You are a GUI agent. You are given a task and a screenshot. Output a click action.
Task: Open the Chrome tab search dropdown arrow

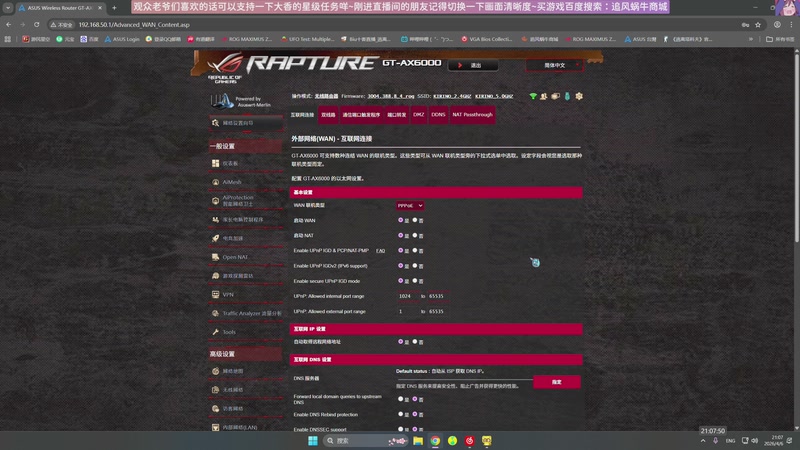pyautogui.click(x=8, y=8)
